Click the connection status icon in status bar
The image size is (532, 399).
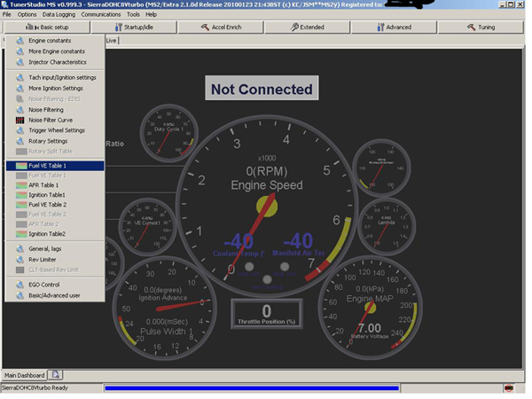[509, 388]
